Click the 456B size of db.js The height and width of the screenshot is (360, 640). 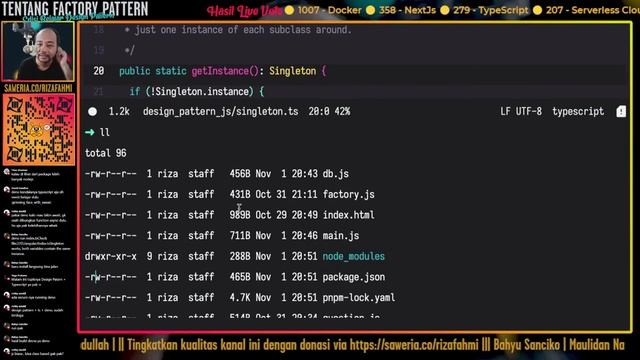pos(240,174)
